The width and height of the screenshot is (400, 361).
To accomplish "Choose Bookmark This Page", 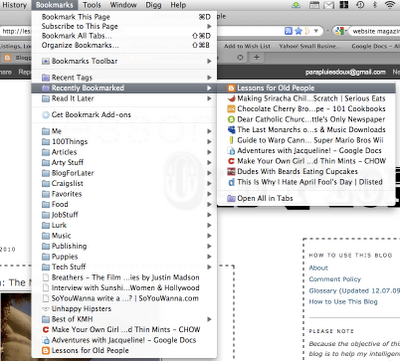I will point(124,17).
